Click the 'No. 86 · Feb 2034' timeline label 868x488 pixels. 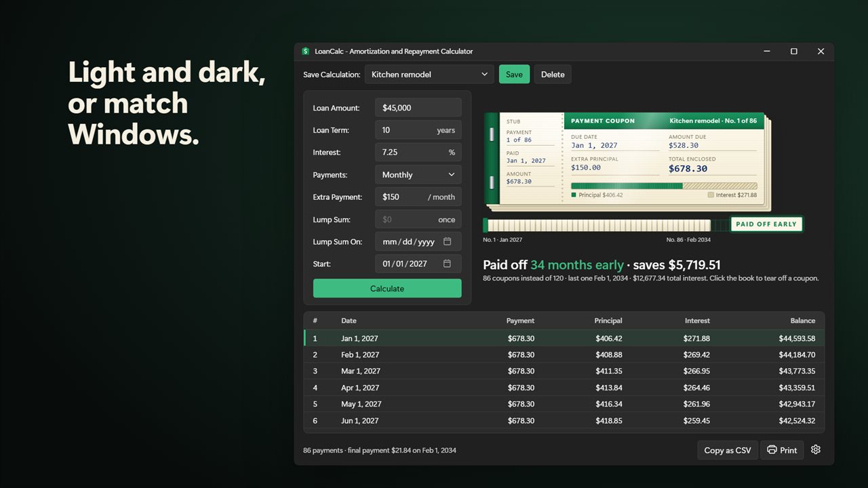(688, 239)
